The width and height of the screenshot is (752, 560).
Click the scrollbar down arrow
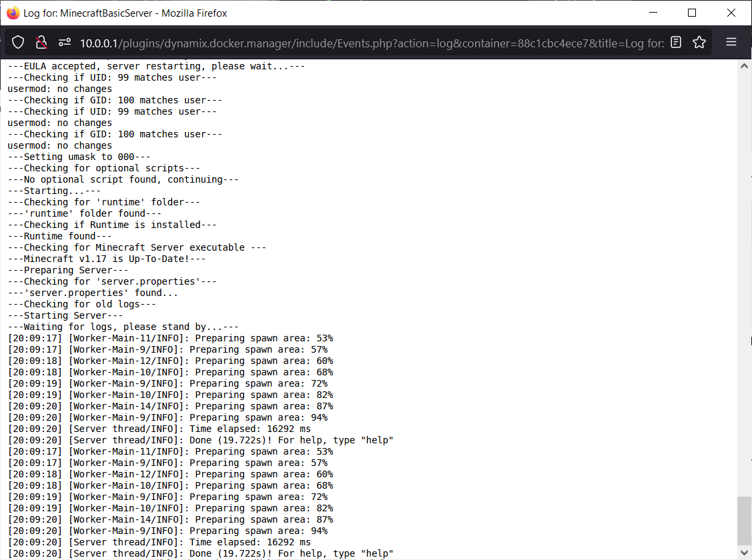click(744, 553)
